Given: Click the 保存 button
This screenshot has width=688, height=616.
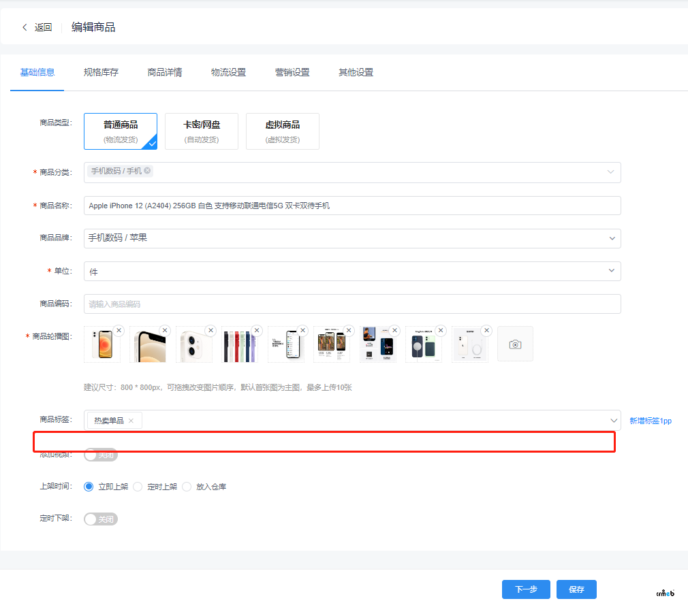Looking at the screenshot, I should click(x=576, y=589).
